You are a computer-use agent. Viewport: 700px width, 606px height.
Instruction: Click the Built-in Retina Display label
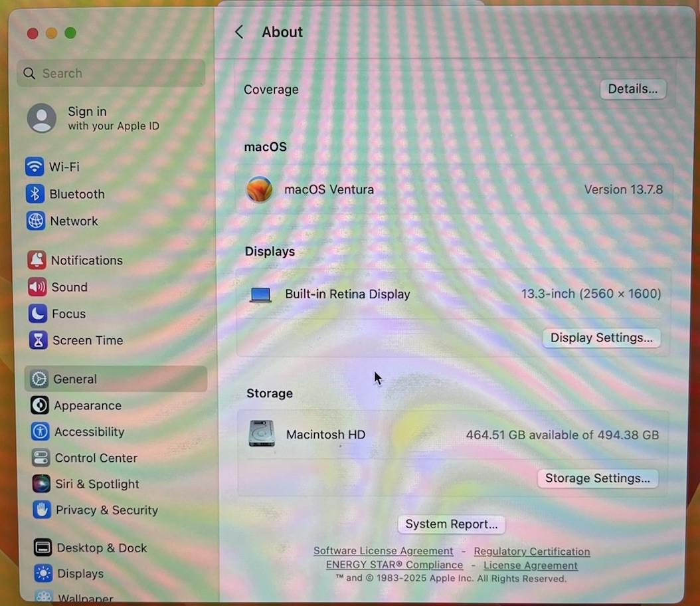(x=347, y=294)
